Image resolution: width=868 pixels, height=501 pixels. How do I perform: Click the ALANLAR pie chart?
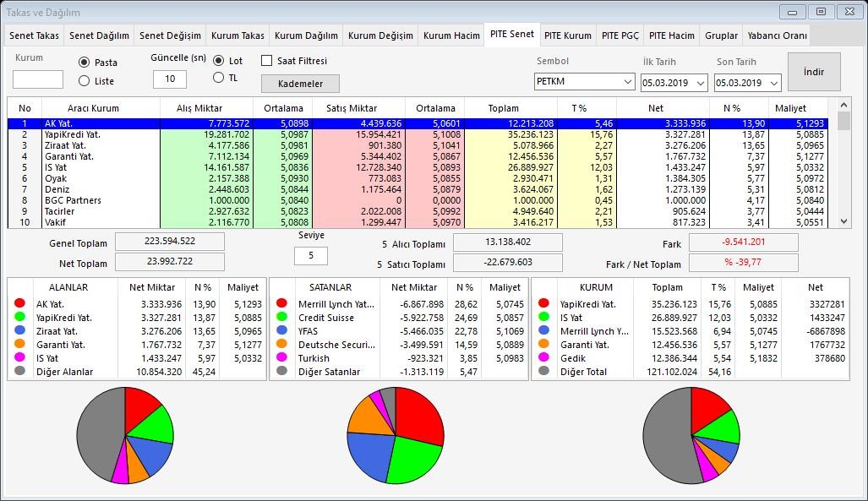pos(125,435)
